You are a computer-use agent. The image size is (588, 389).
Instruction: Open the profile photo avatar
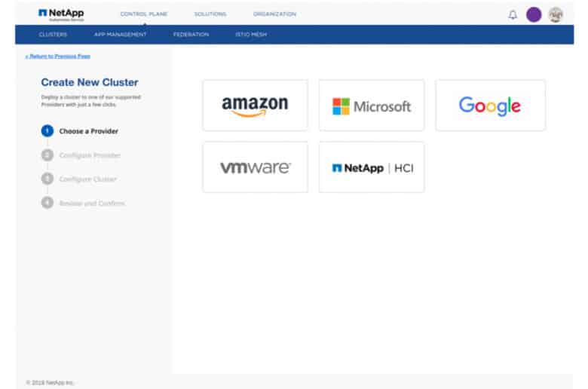pyautogui.click(x=556, y=14)
